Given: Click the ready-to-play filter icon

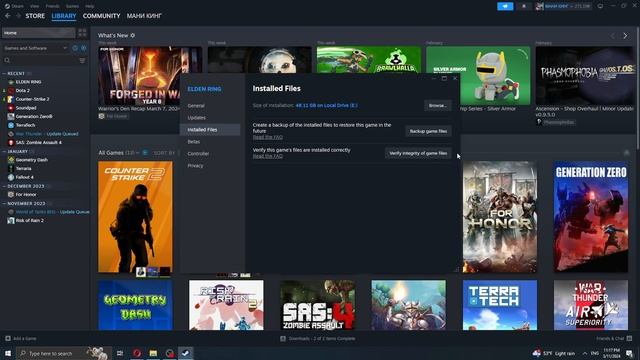Looking at the screenshot, I should [83, 48].
